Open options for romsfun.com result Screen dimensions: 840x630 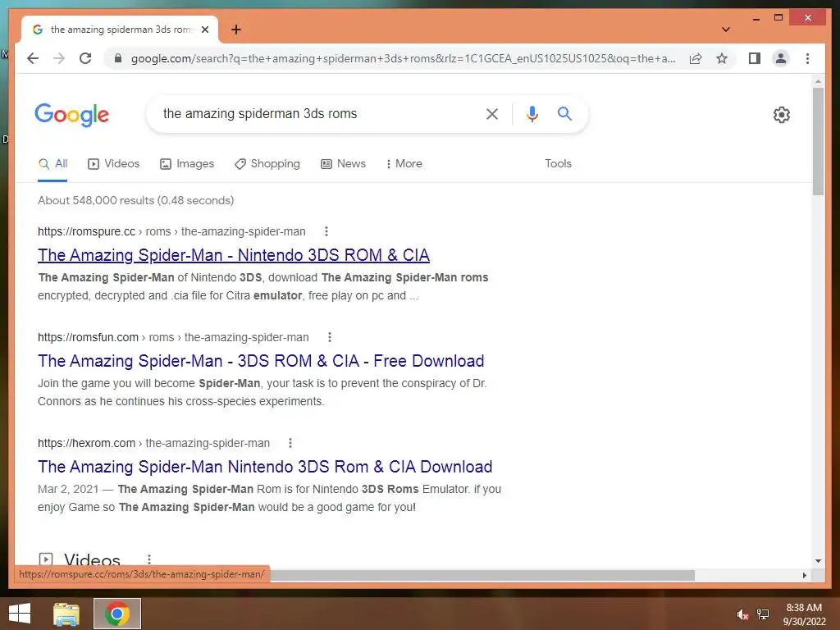pyautogui.click(x=330, y=337)
